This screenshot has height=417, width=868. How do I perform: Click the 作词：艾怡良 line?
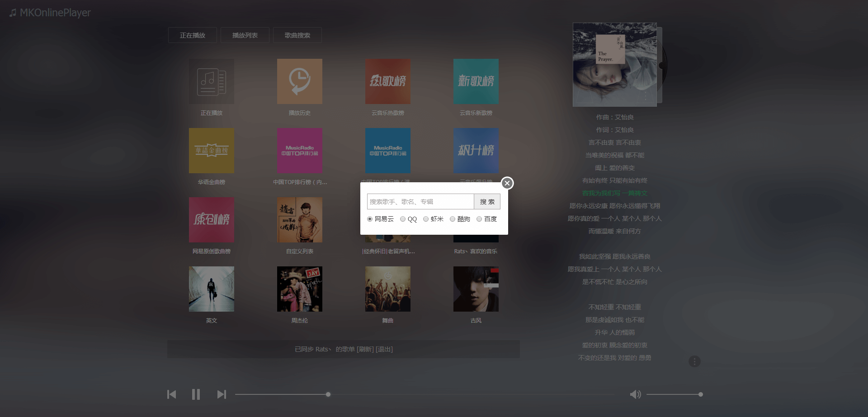615,130
